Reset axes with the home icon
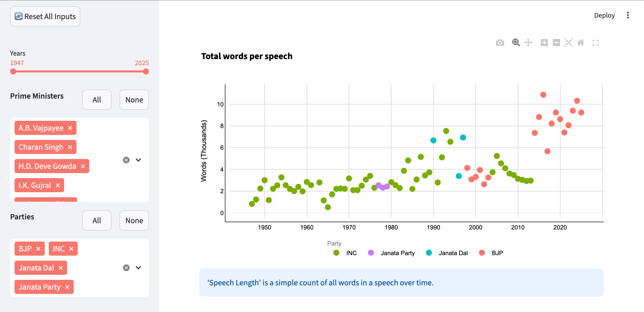 click(581, 43)
